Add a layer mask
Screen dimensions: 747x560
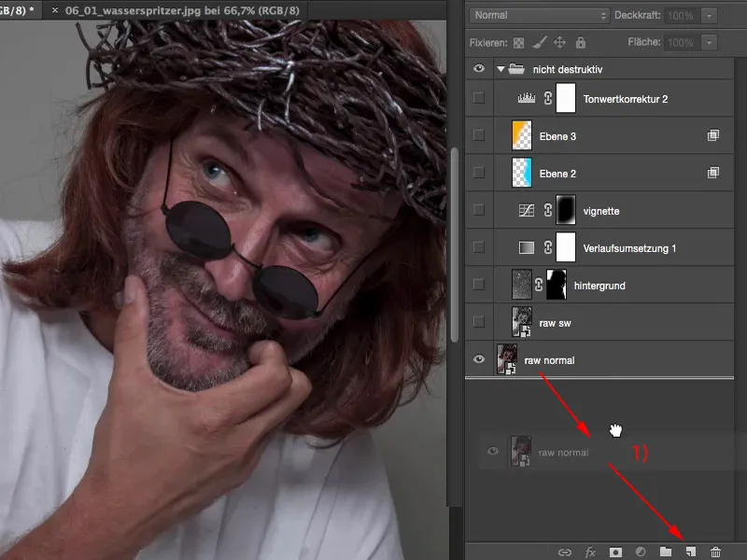[x=615, y=553]
